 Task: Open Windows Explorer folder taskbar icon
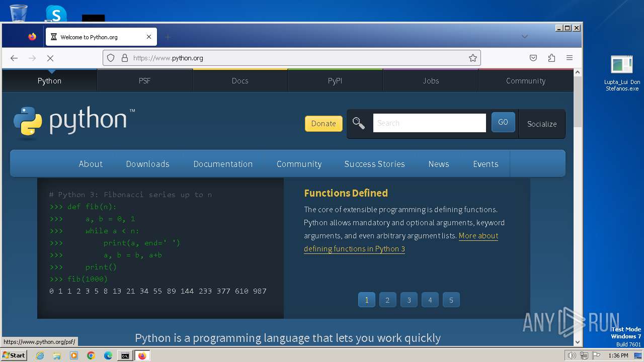(x=57, y=355)
